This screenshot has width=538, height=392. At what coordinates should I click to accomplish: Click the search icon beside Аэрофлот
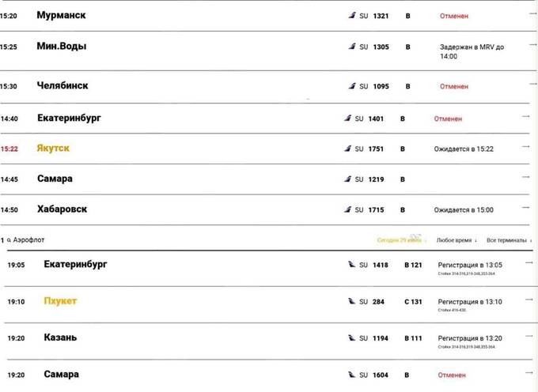pyautogui.click(x=9, y=239)
